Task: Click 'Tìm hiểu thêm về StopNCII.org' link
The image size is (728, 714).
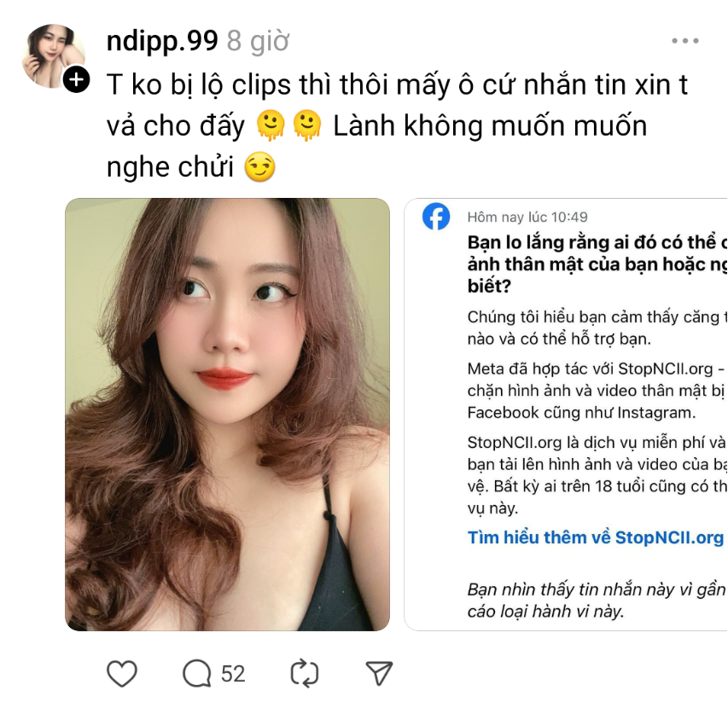Action: [595, 537]
